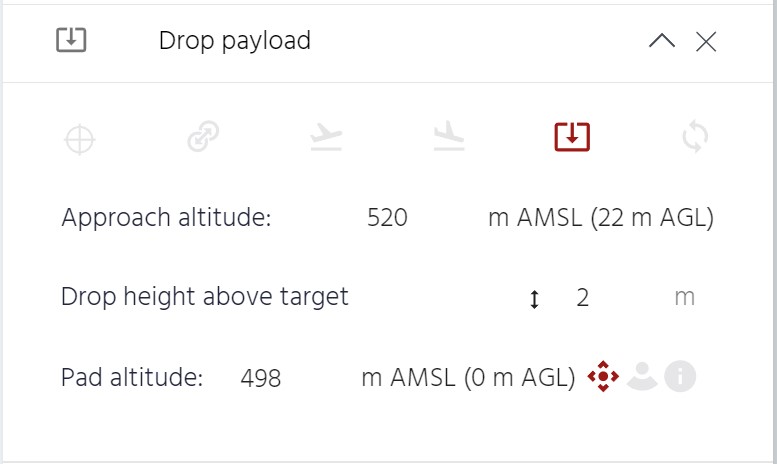Click the vertical arrows drop height icon
The width and height of the screenshot is (777, 464).
(534, 299)
